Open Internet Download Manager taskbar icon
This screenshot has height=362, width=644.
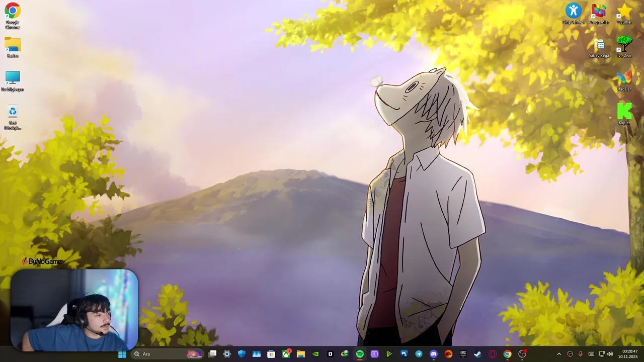tap(345, 354)
